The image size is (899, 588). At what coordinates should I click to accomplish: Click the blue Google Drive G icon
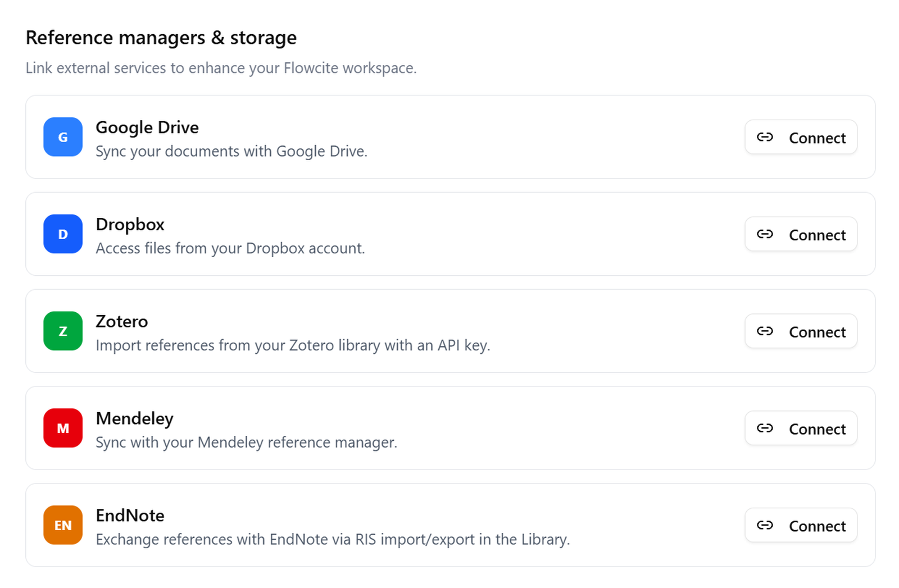coord(63,137)
